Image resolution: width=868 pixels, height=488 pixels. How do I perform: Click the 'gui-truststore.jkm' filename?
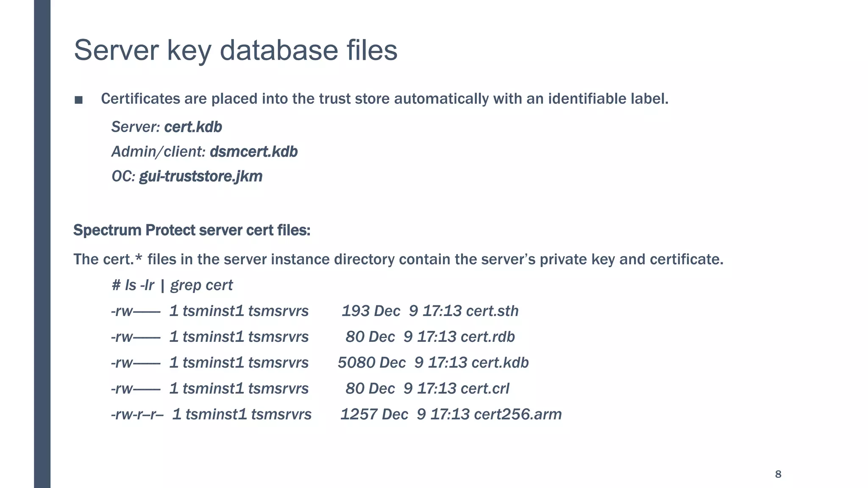point(200,176)
